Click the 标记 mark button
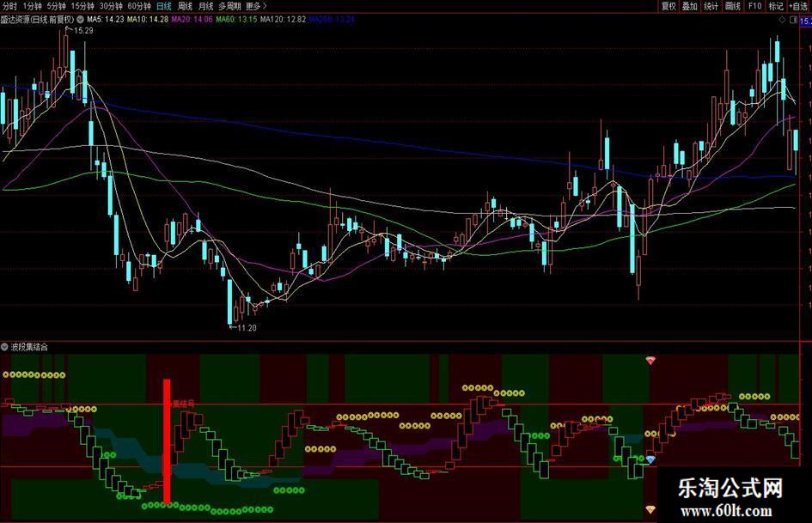 (776, 6)
